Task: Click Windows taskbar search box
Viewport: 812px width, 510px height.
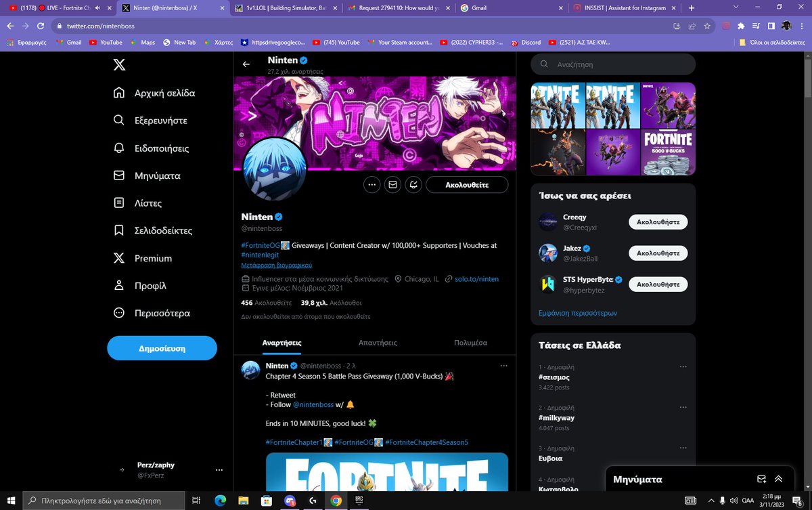Action: [x=104, y=501]
